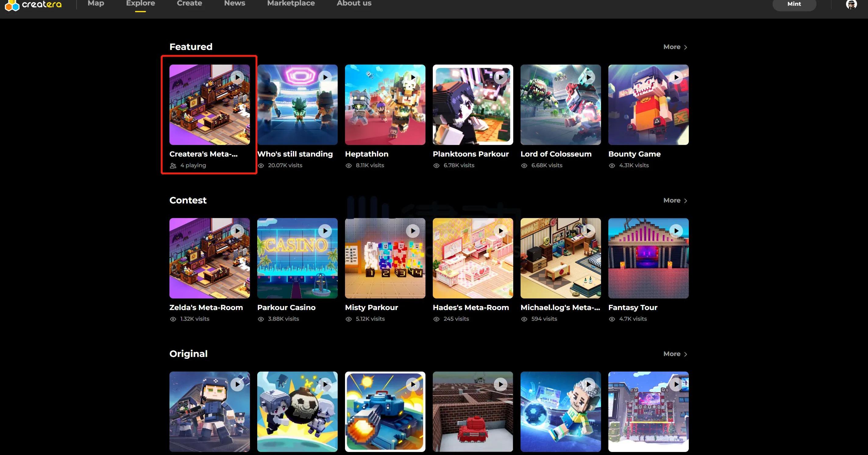Open the Marketplace nav tab
The image size is (868, 455).
291,3
